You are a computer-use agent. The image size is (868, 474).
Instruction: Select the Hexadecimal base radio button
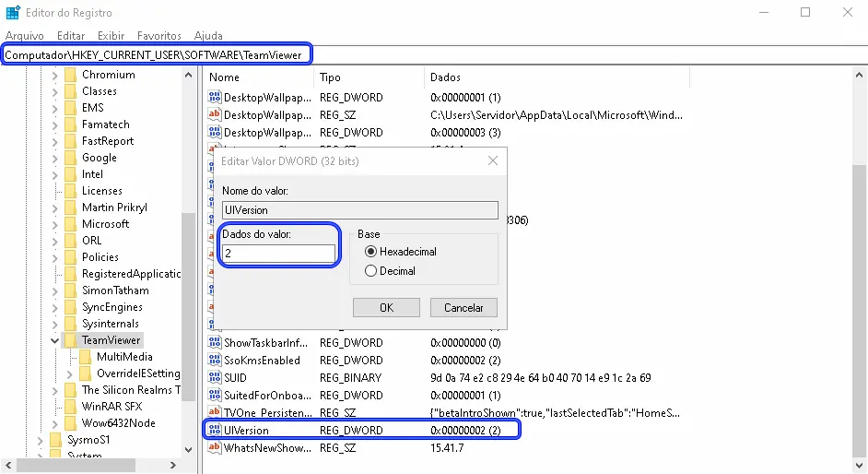(x=371, y=251)
